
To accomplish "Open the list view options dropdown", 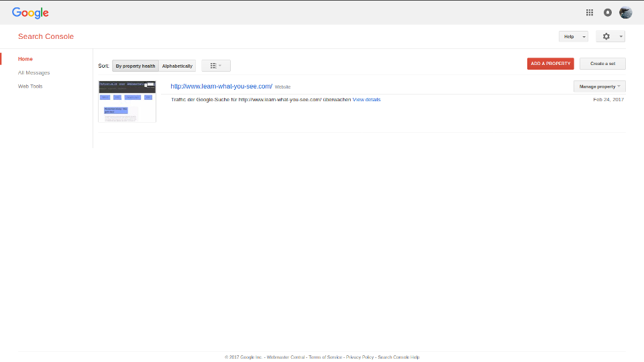I will pos(216,66).
